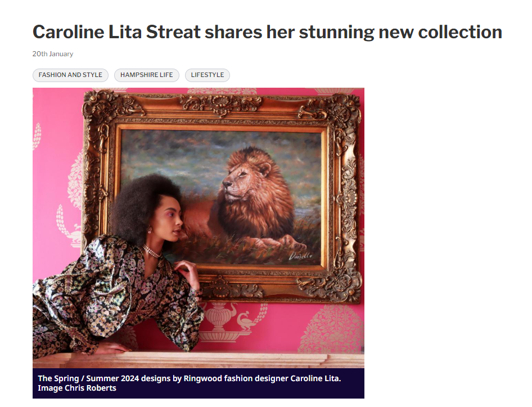Click the Caroline Lita Streat article headline

(267, 32)
